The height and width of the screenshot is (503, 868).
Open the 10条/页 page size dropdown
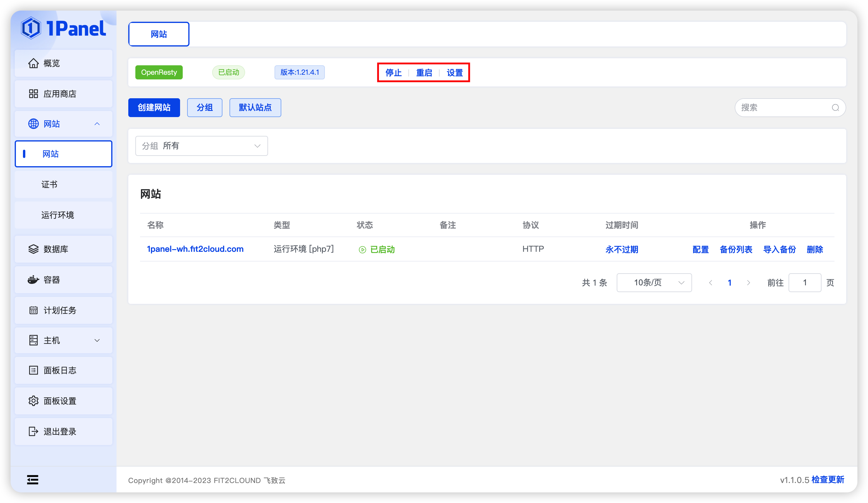point(654,283)
